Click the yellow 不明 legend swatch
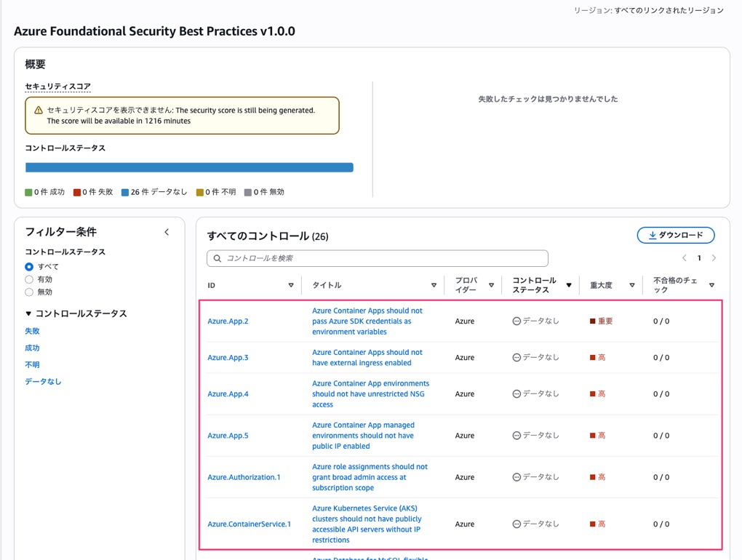 (200, 193)
